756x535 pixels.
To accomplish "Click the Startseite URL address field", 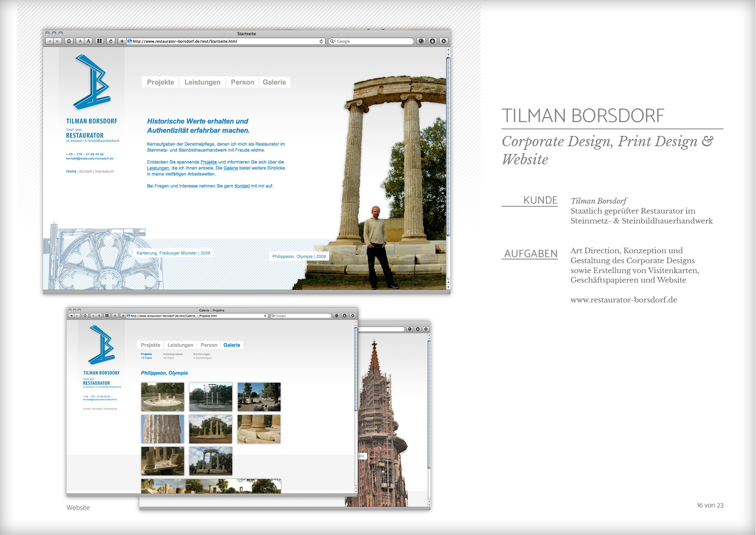I will pyautogui.click(x=225, y=41).
